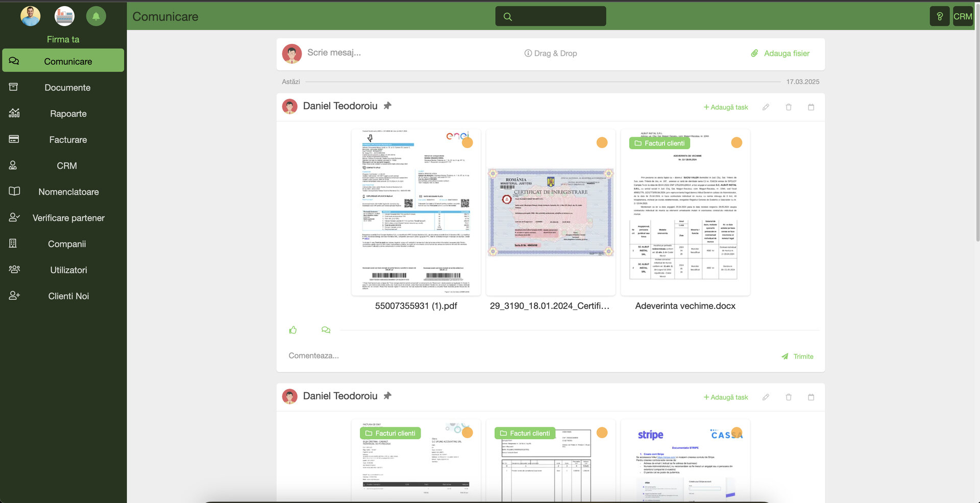
Task: Toggle the pin on the first post
Action: click(x=387, y=106)
